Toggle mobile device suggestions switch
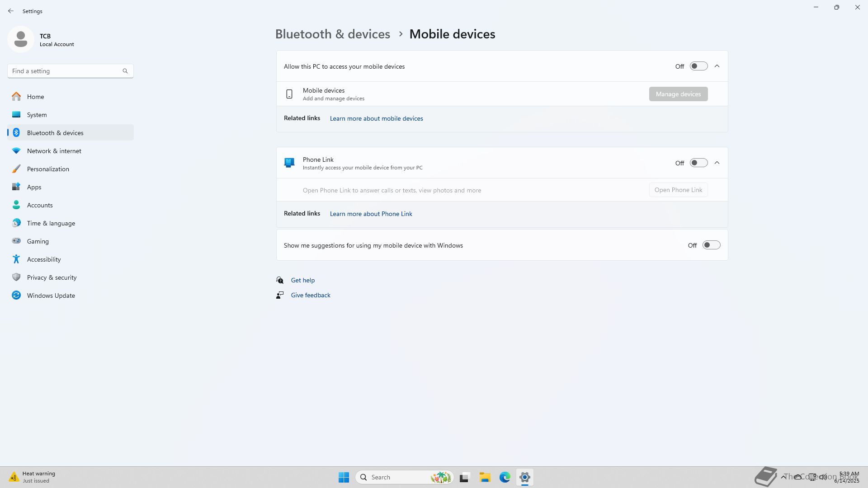This screenshot has height=488, width=868. (x=711, y=245)
